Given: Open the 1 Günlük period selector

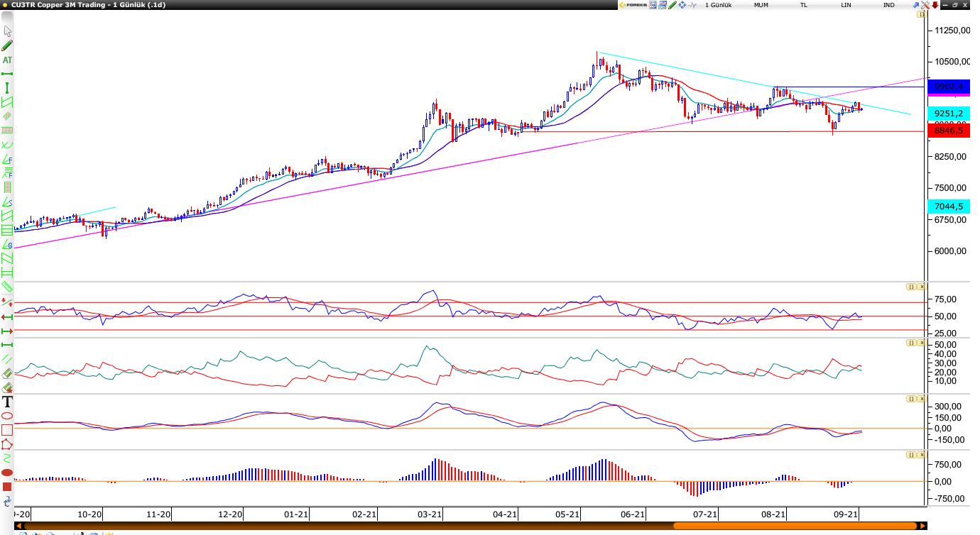Looking at the screenshot, I should pos(718,5).
